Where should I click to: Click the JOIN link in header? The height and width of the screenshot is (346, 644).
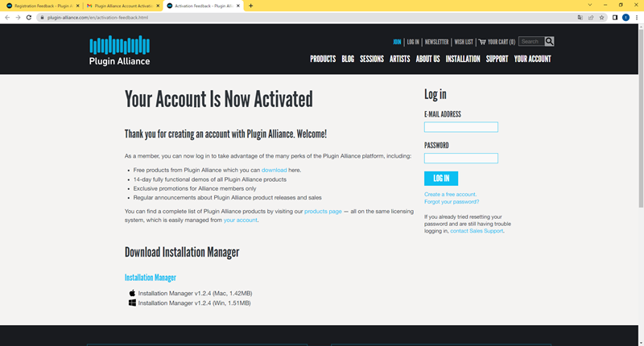tap(397, 42)
